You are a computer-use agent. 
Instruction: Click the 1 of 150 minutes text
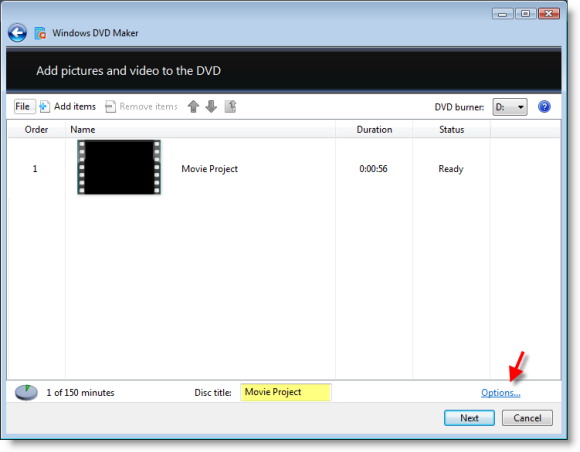pyautogui.click(x=80, y=392)
